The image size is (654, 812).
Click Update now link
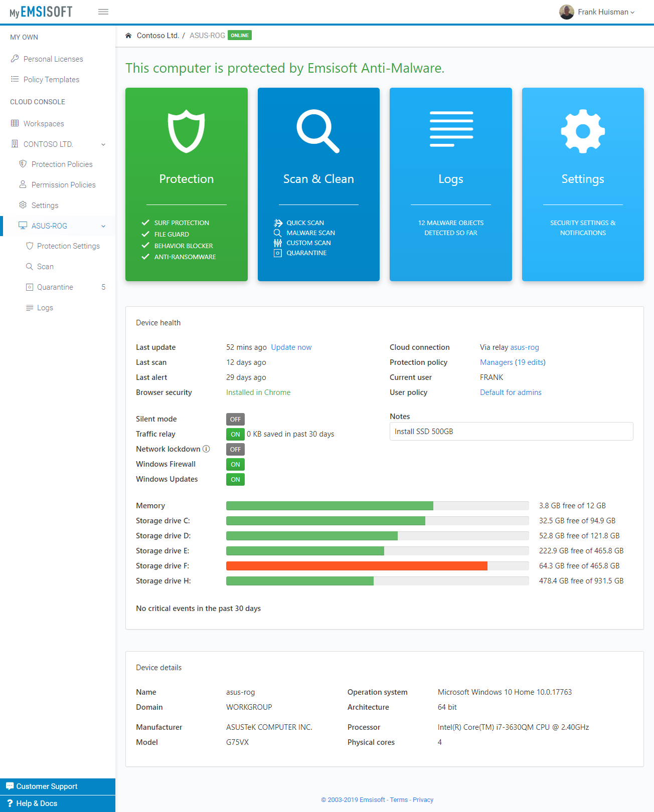291,347
